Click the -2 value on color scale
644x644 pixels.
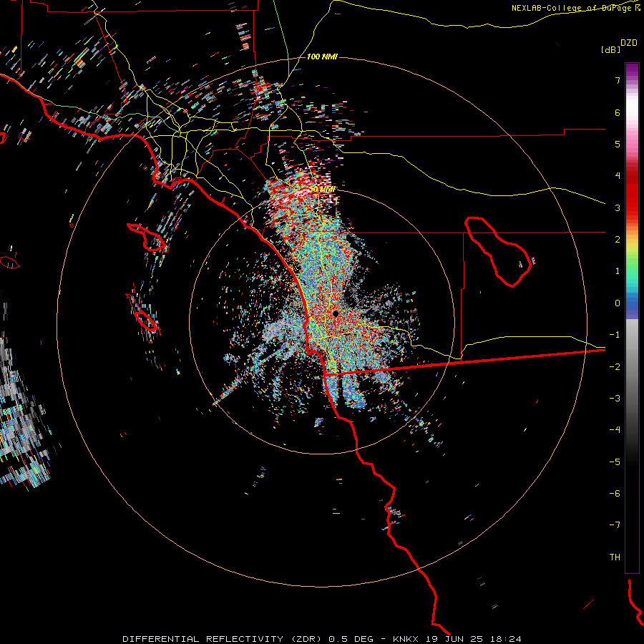click(615, 366)
